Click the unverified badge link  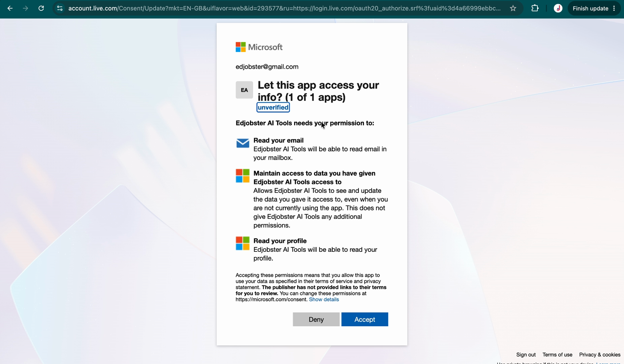tap(273, 108)
